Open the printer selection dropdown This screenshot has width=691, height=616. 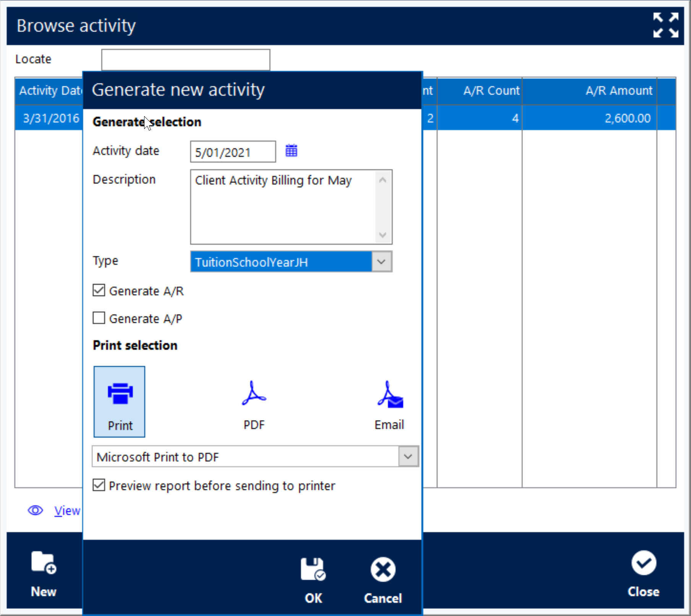[x=408, y=457]
